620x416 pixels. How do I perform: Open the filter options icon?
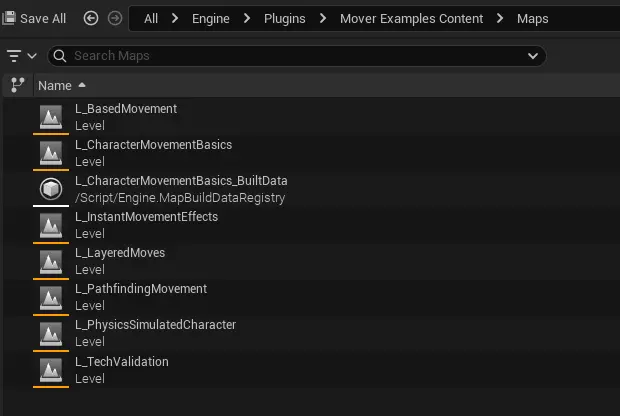[14, 56]
